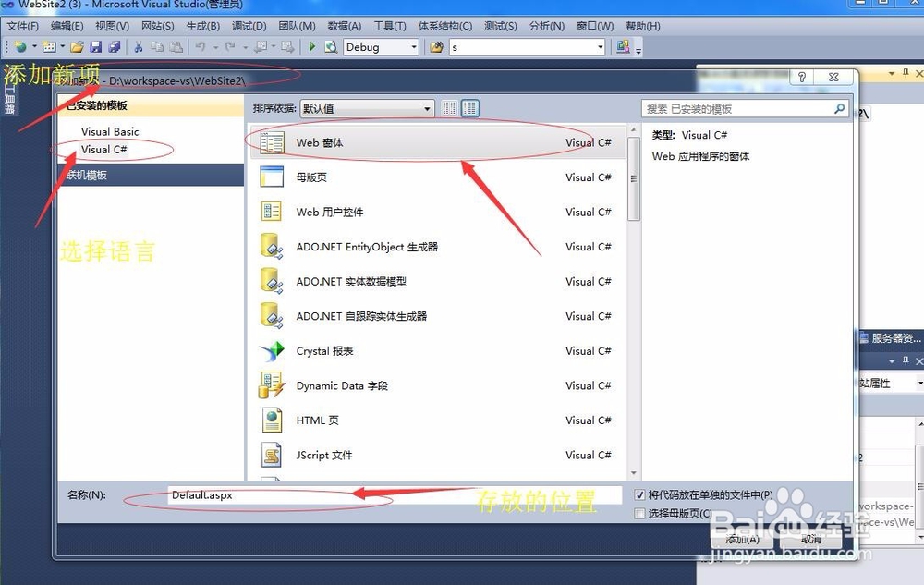
Task: Open dropdown arrow next to Add New Item icon
Action: tap(63, 46)
